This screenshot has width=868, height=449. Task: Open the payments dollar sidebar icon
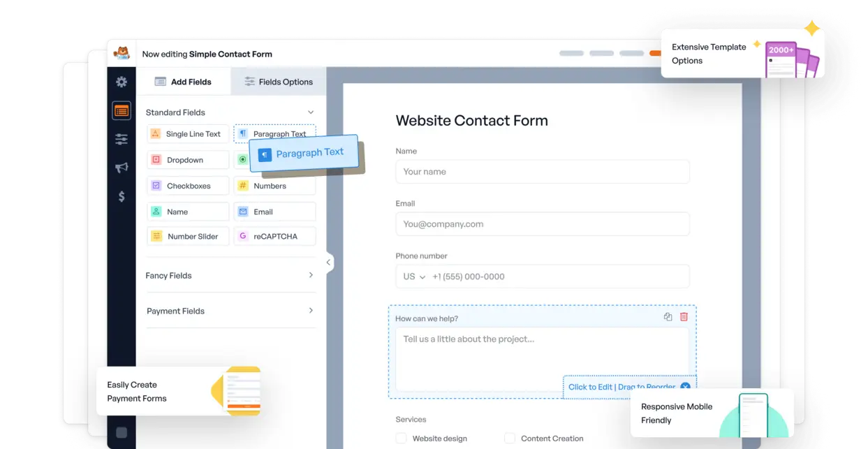(122, 196)
